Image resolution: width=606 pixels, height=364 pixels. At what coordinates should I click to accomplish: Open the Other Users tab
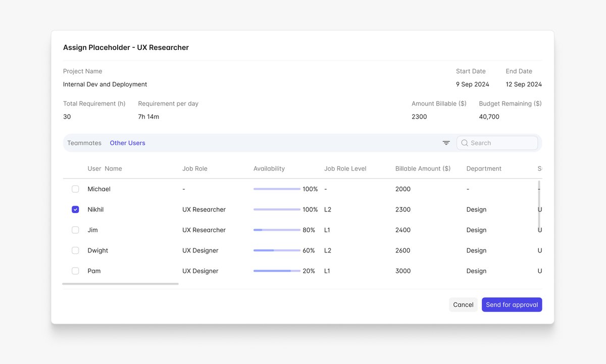tap(127, 143)
